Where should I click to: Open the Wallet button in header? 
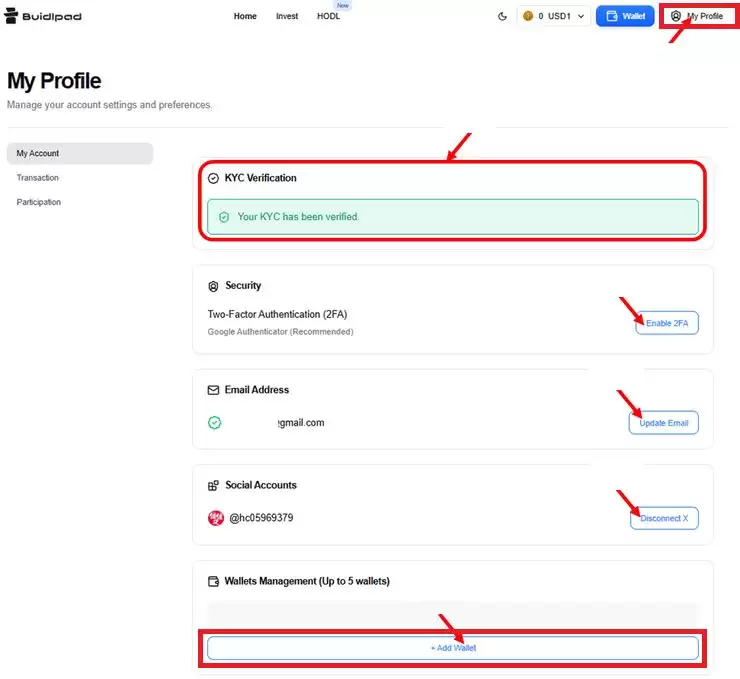[x=625, y=16]
